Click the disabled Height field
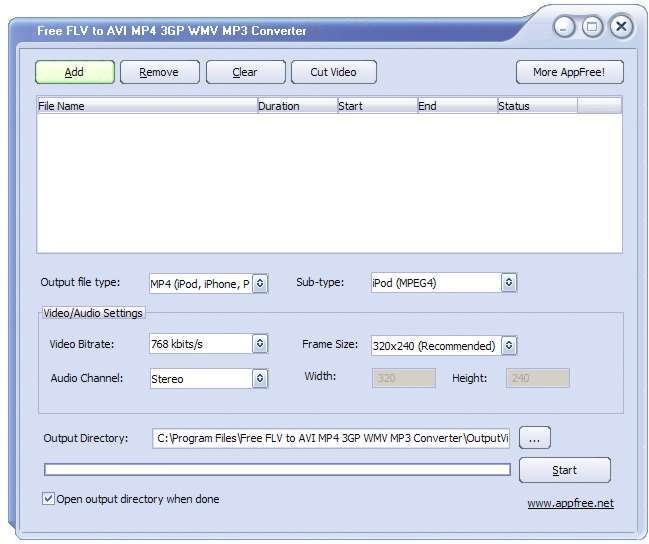Image resolution: width=649 pixels, height=544 pixels. click(538, 378)
